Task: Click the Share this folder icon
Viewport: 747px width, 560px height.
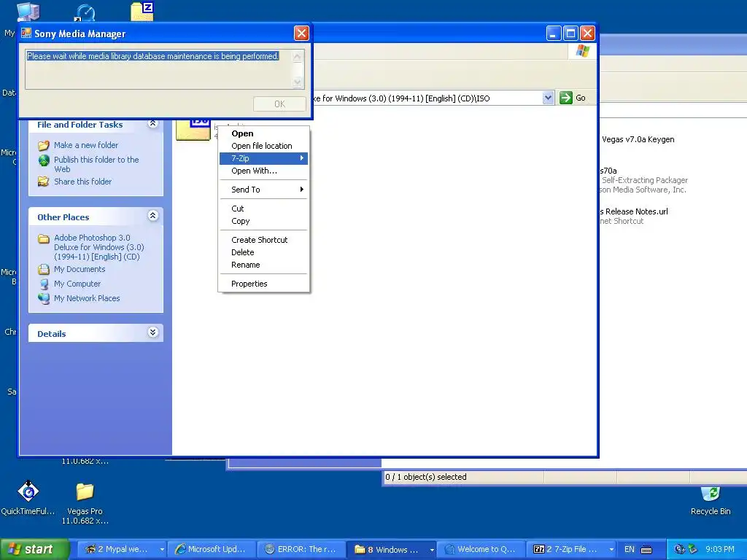Action: [43, 182]
